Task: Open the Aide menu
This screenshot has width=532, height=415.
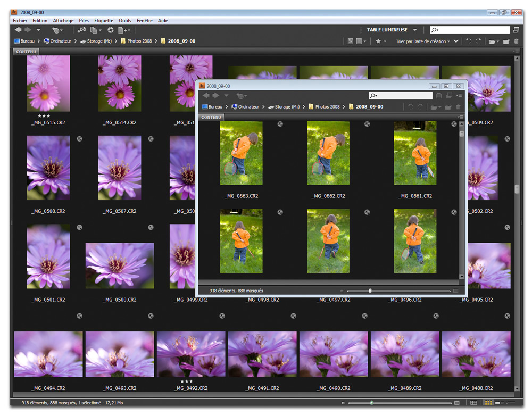Action: [x=163, y=20]
